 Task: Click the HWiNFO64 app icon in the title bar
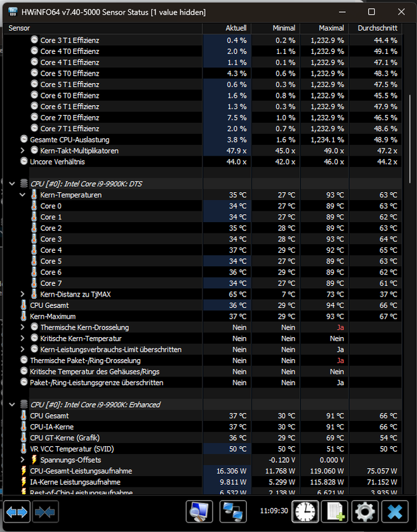tap(13, 12)
